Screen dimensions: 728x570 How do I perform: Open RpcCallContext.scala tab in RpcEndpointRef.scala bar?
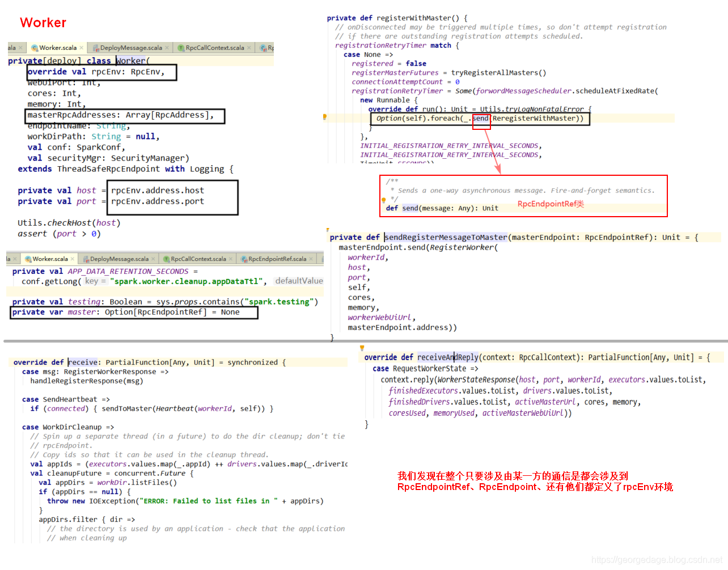coord(198,259)
